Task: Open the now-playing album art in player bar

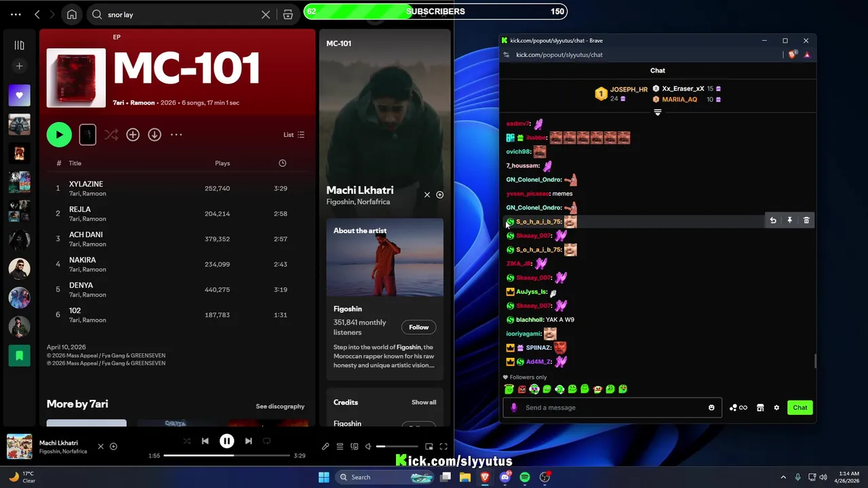Action: click(x=19, y=447)
